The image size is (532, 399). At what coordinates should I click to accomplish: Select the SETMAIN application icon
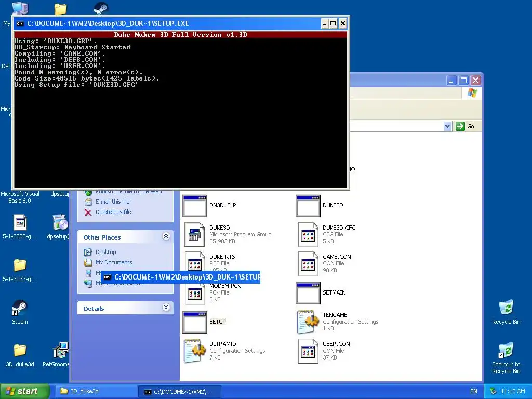pos(308,293)
